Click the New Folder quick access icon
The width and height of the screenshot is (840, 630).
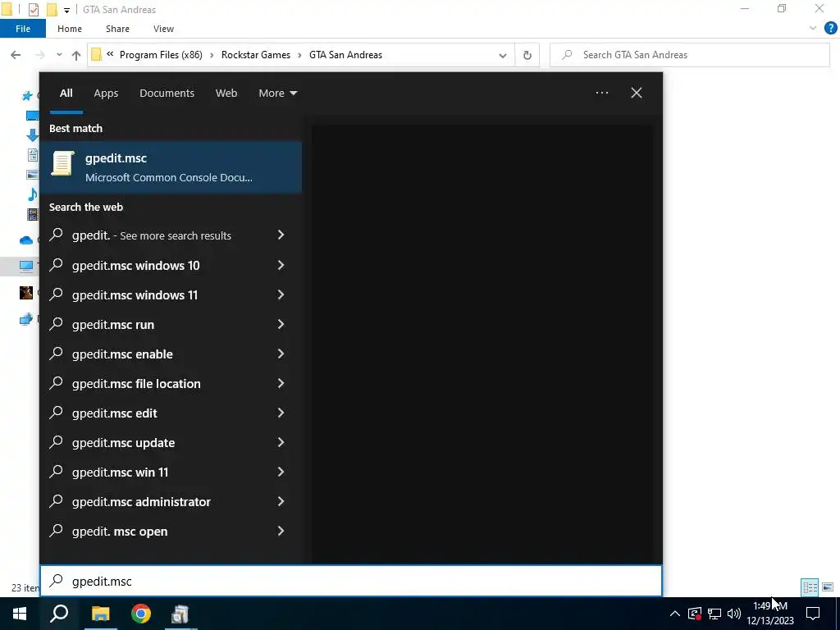tap(52, 10)
